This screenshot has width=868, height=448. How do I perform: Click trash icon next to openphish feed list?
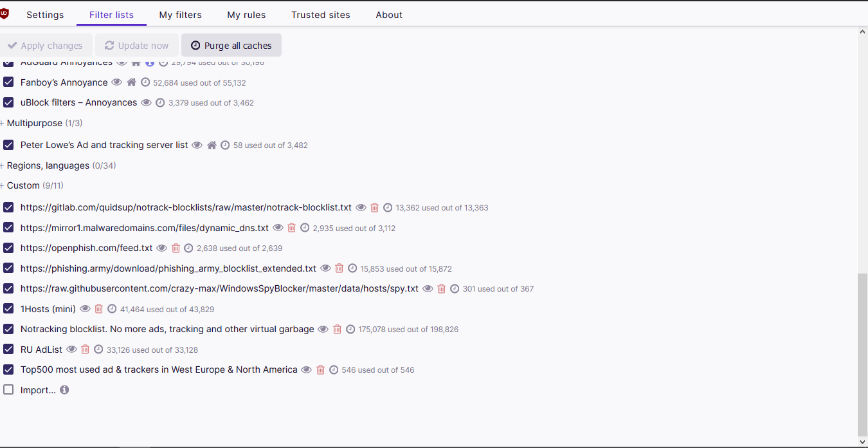pyautogui.click(x=176, y=248)
